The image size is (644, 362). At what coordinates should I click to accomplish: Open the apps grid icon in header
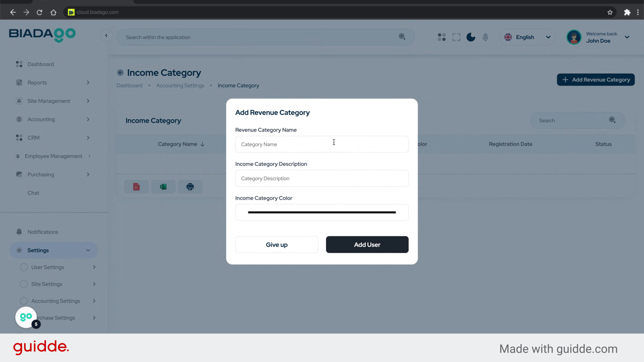(442, 37)
